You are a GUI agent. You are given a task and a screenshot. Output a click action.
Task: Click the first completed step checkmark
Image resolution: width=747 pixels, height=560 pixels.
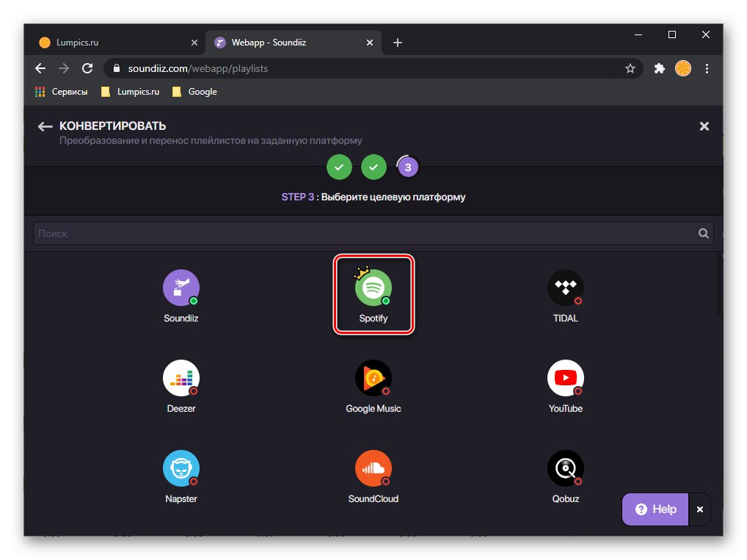339,167
